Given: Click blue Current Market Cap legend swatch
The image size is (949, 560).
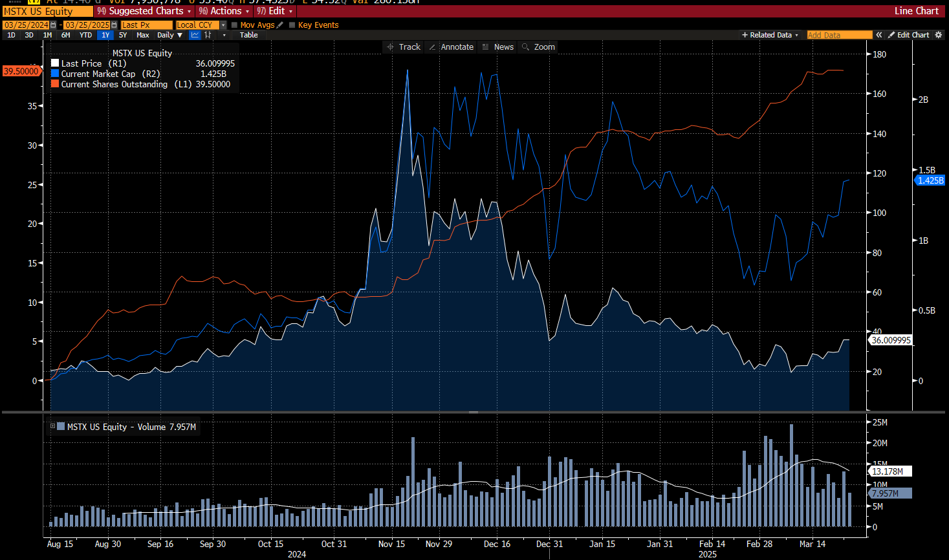Looking at the screenshot, I should (55, 74).
